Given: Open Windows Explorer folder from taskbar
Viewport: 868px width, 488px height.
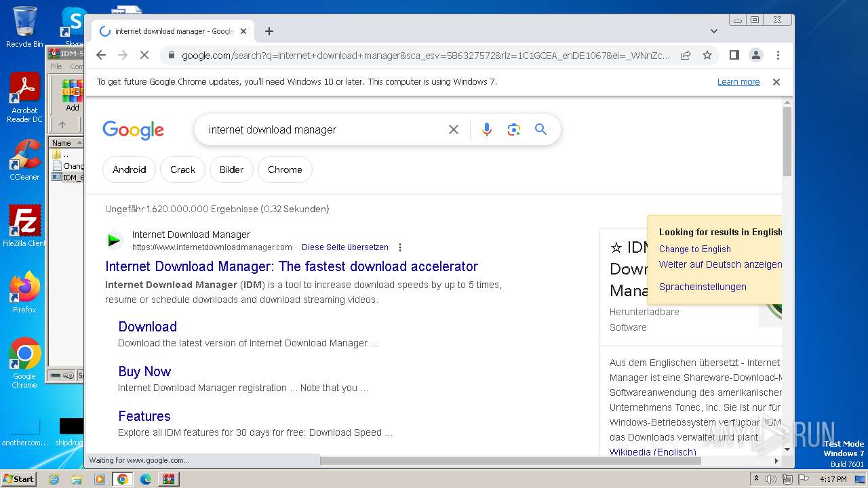Looking at the screenshot, I should click(x=77, y=479).
